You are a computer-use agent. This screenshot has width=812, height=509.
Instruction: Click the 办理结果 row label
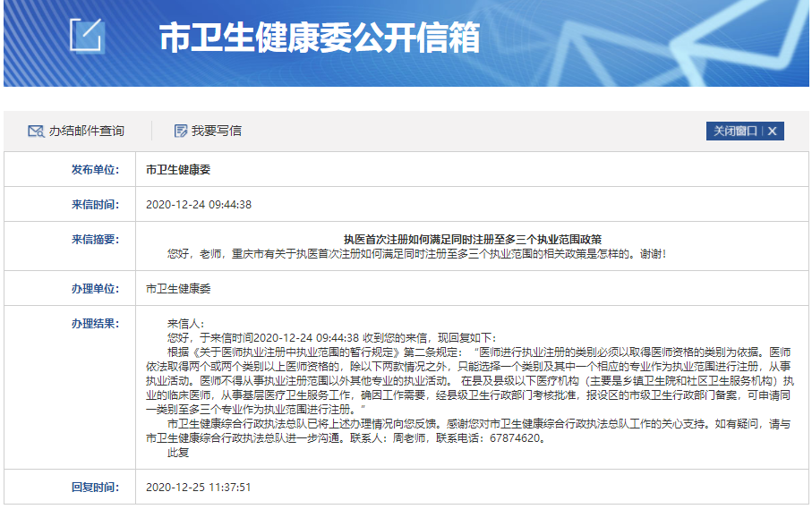[x=95, y=322]
